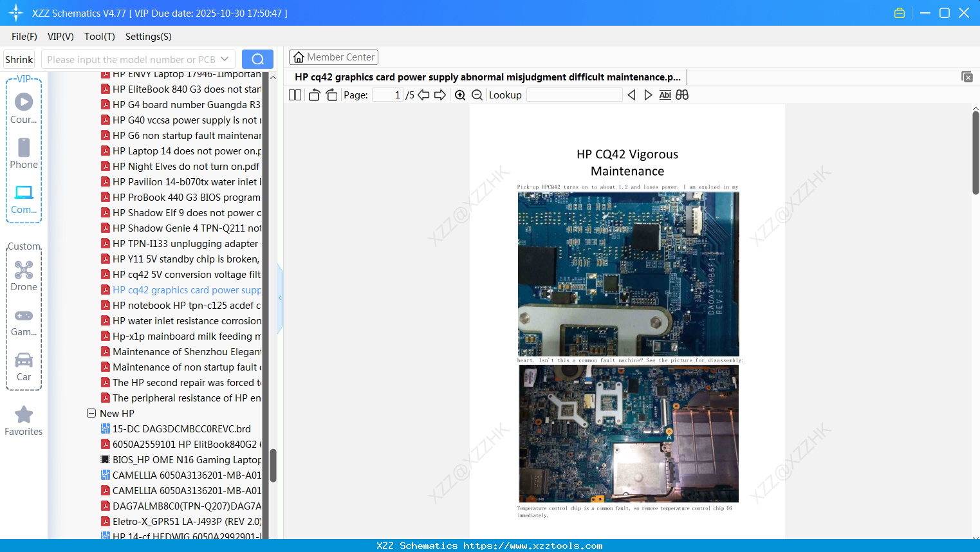Select the Phone category icon
980x552 pixels.
[24, 153]
